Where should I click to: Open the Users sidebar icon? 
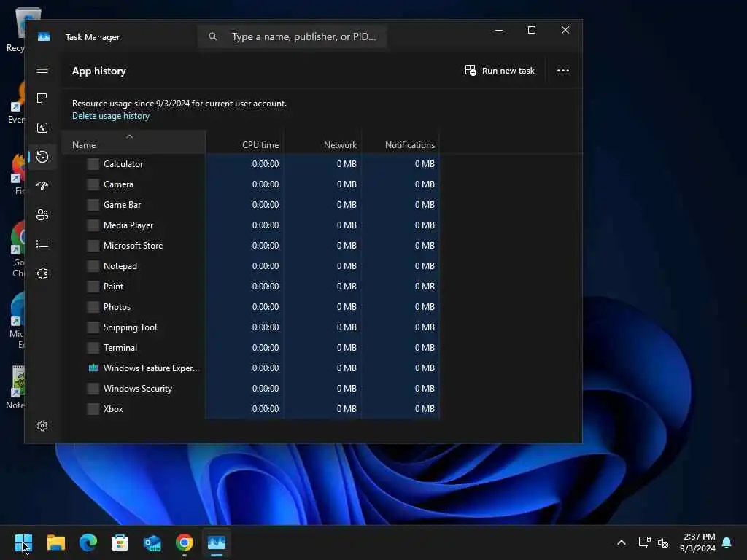click(42, 215)
